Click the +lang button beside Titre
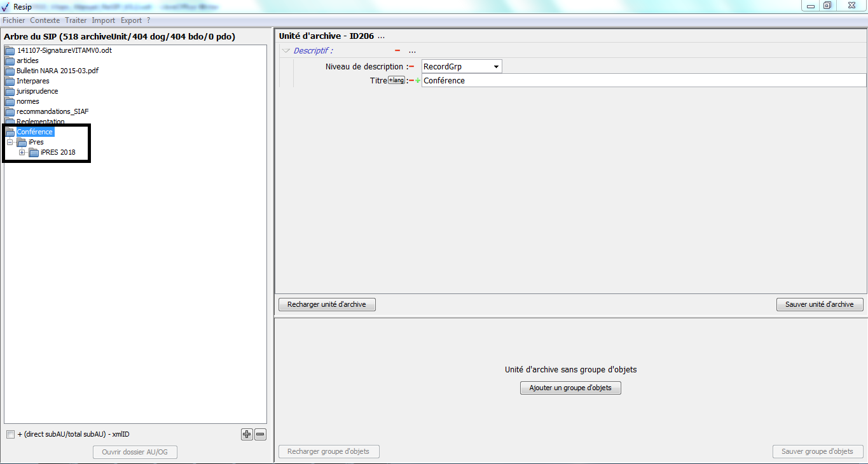 [396, 80]
